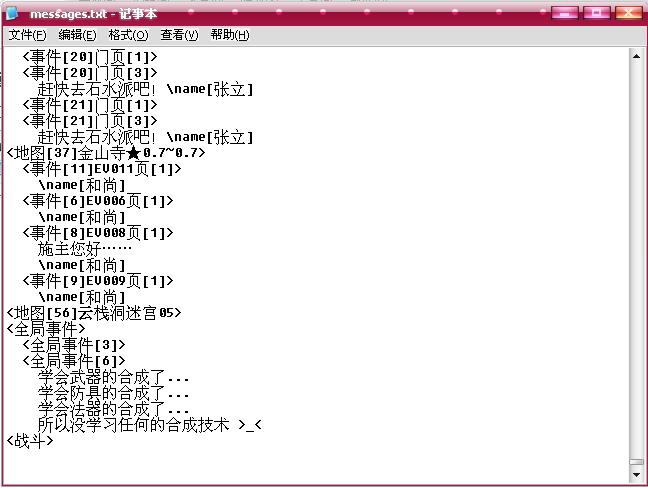The width and height of the screenshot is (648, 489).
Task: Click the line <事件[21]门页[1]>
Action: coord(90,105)
